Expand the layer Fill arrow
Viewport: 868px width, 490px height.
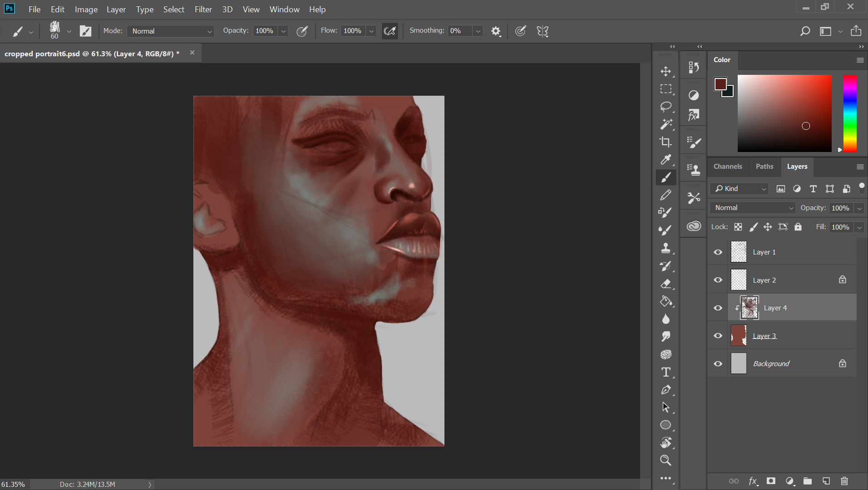[x=859, y=227]
